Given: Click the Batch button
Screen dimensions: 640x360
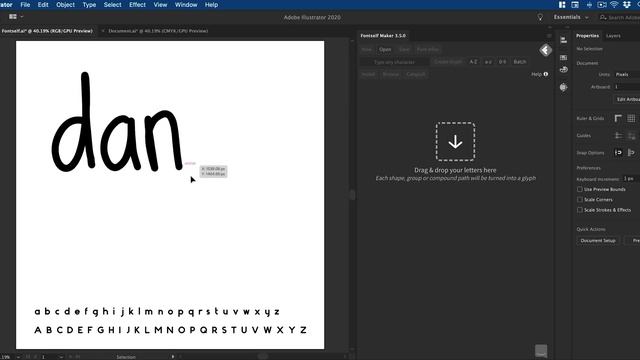Looking at the screenshot, I should (x=520, y=62).
